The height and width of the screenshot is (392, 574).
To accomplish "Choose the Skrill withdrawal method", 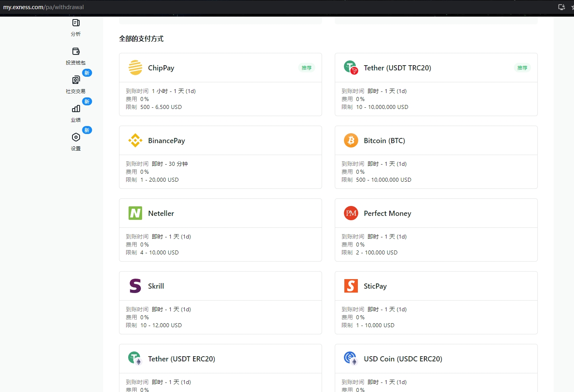I will point(221,303).
